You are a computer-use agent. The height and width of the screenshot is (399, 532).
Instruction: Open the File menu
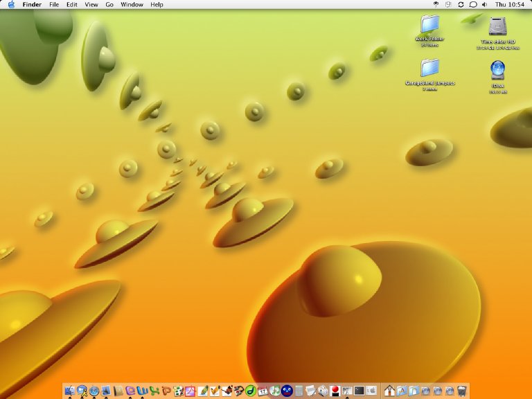[54, 5]
